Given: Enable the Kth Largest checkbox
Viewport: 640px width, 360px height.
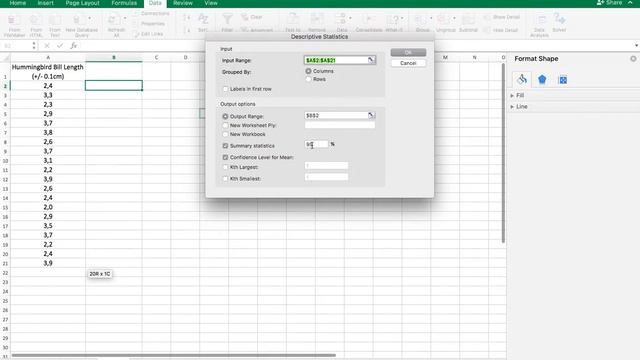Looking at the screenshot, I should coord(225,167).
